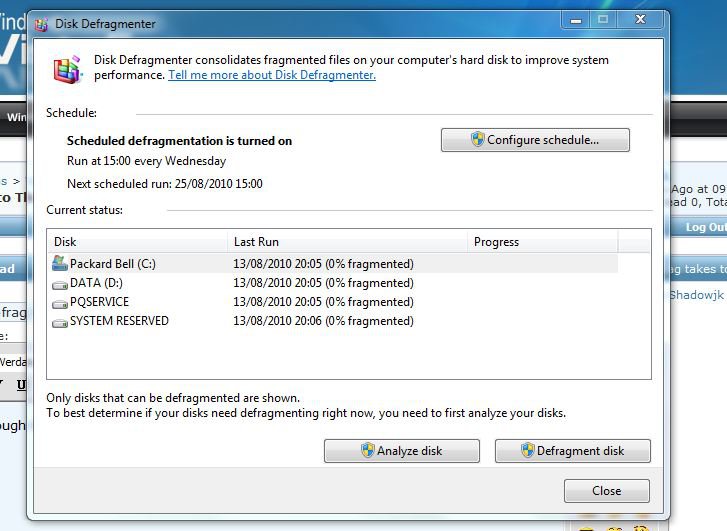Viewport: 727px width, 531px height.
Task: Click the PQSERVICE drive icon
Action: click(x=60, y=304)
